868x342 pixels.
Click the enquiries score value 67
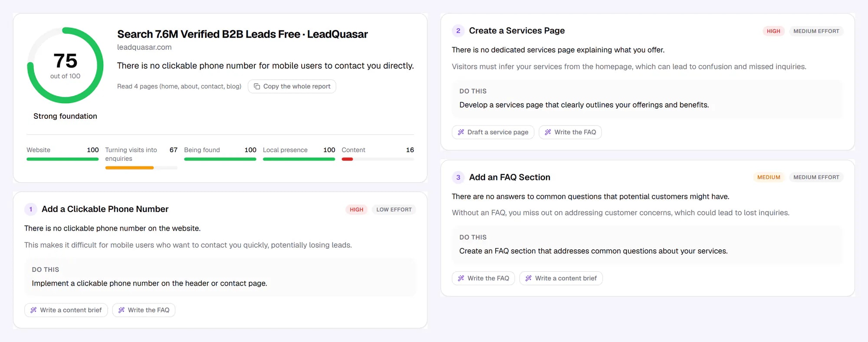(174, 150)
